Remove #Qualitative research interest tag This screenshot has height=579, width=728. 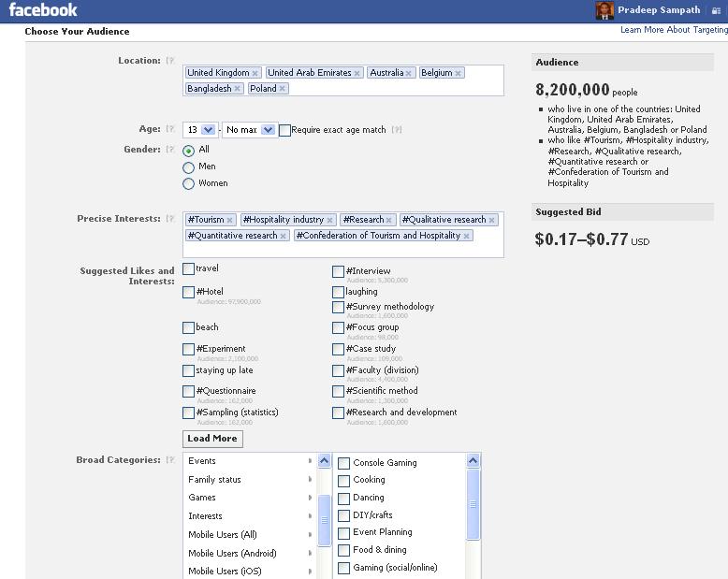click(x=491, y=220)
